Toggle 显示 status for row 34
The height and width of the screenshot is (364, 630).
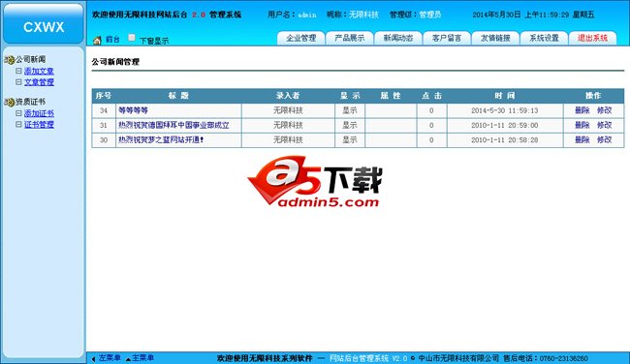point(350,110)
